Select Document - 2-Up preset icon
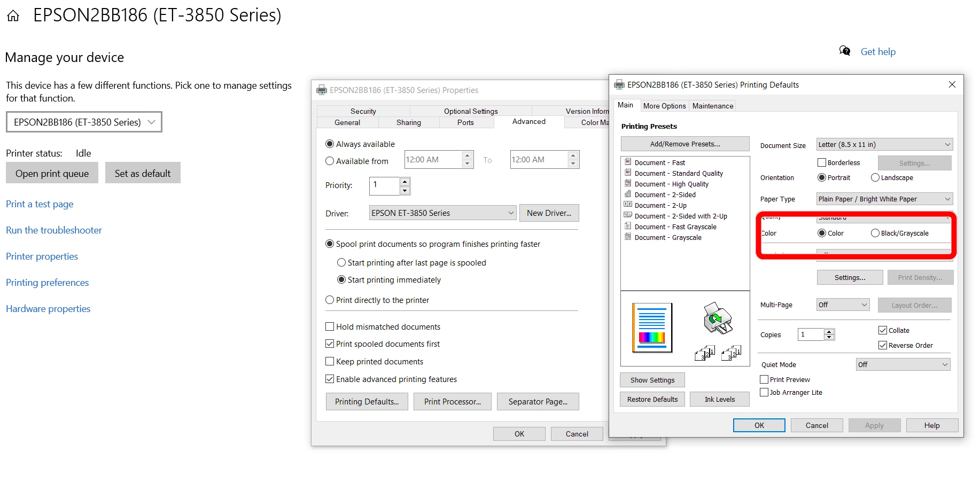Viewport: 980px width, 483px height. pos(628,205)
